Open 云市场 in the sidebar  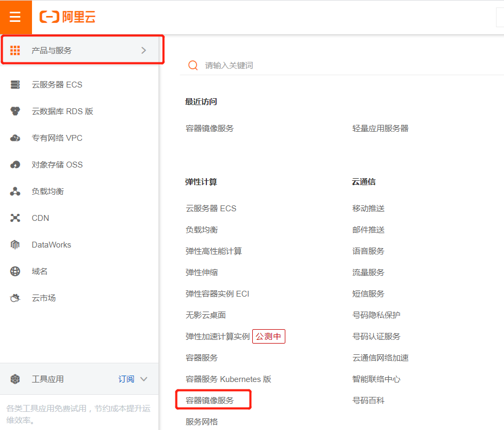click(44, 298)
